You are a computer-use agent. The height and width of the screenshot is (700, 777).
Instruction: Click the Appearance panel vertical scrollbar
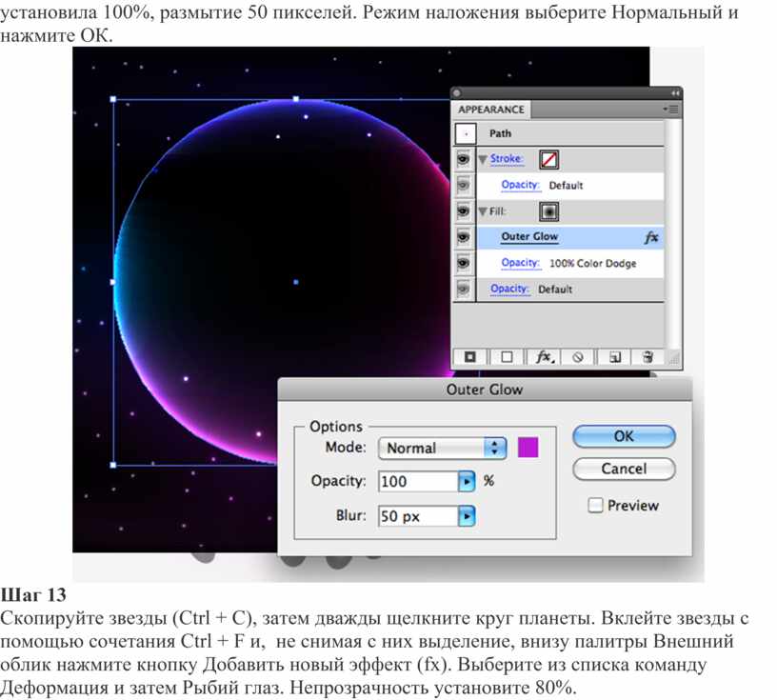click(673, 233)
